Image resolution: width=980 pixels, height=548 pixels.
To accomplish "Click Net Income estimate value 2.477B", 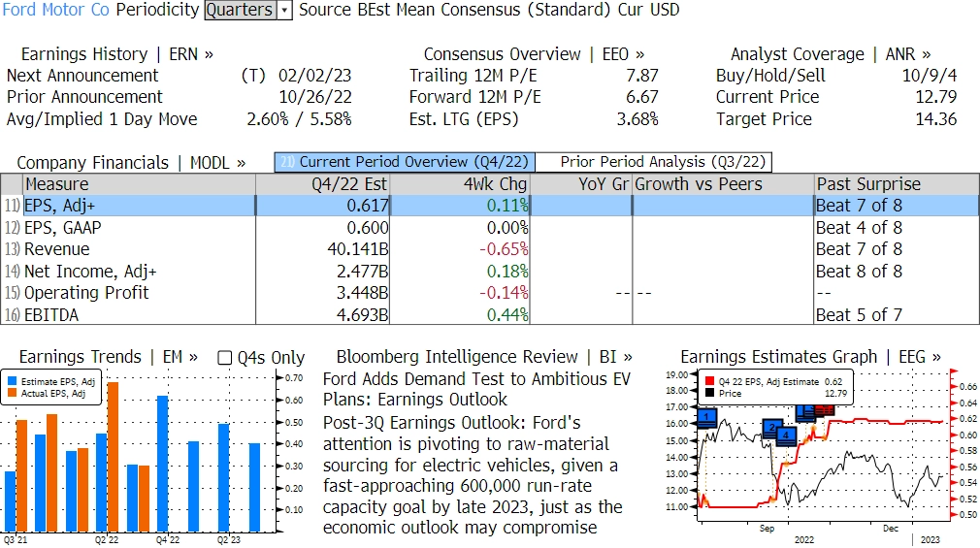I will [x=363, y=272].
